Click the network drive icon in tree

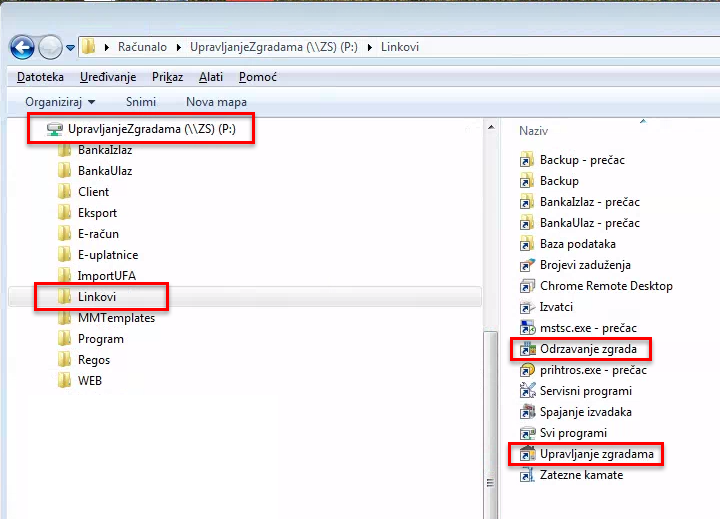(x=55, y=130)
